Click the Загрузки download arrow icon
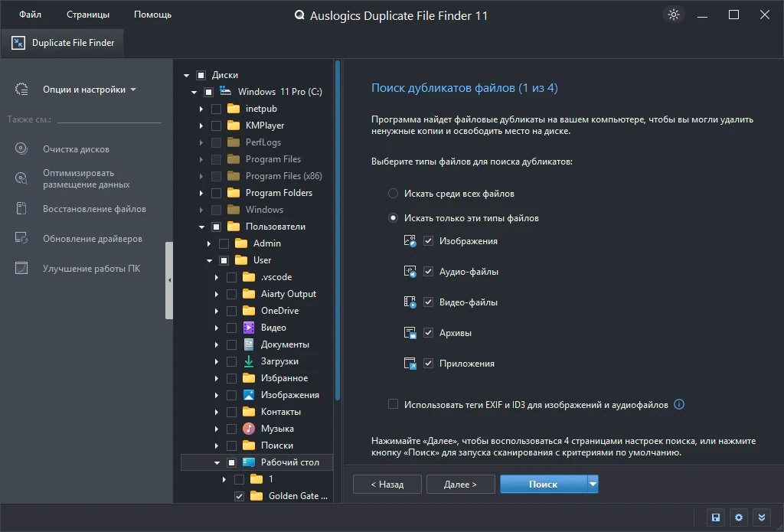The image size is (784, 532). tap(249, 361)
